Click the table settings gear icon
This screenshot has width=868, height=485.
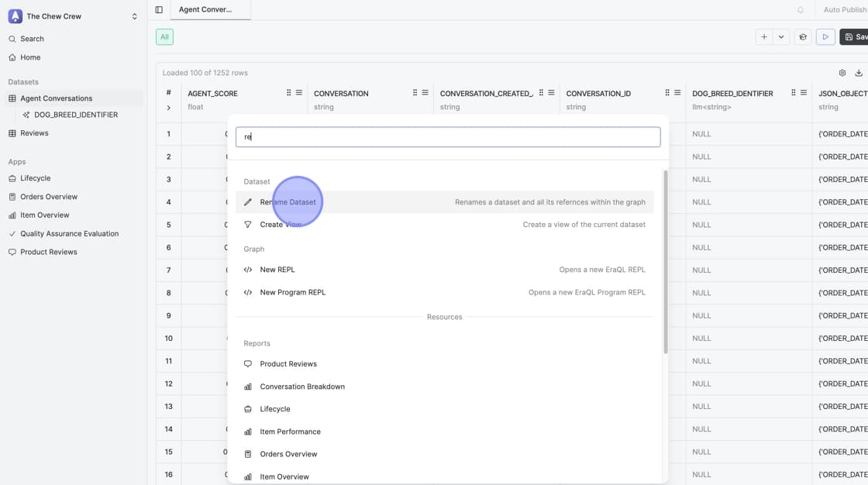842,73
